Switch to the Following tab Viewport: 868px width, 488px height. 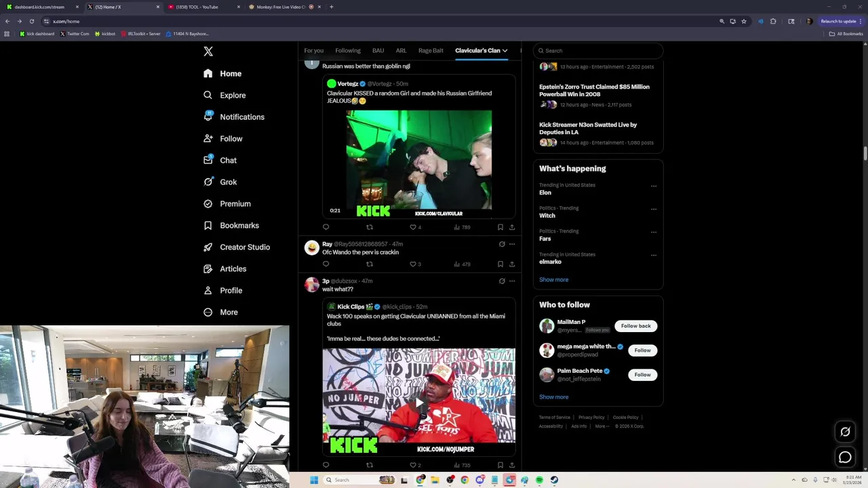pyautogui.click(x=348, y=50)
